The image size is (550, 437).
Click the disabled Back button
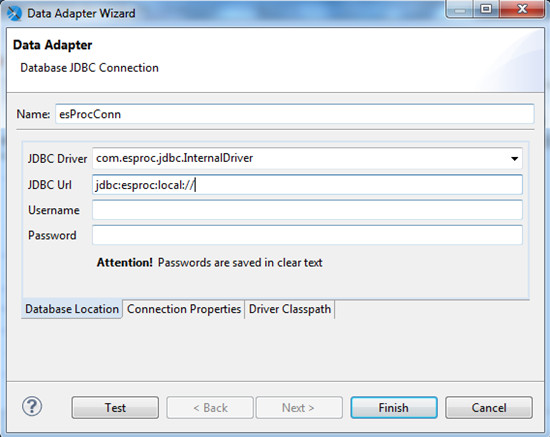click(x=210, y=408)
